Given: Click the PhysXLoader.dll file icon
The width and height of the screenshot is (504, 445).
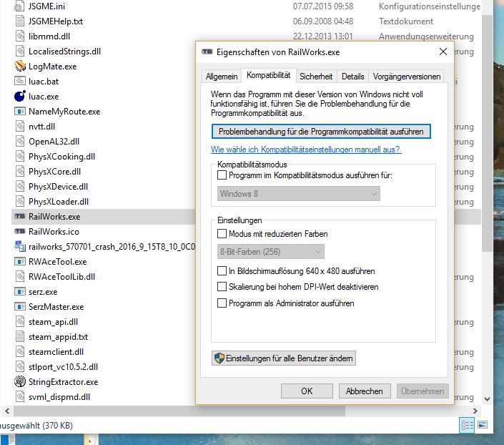Looking at the screenshot, I should pos(19,202).
